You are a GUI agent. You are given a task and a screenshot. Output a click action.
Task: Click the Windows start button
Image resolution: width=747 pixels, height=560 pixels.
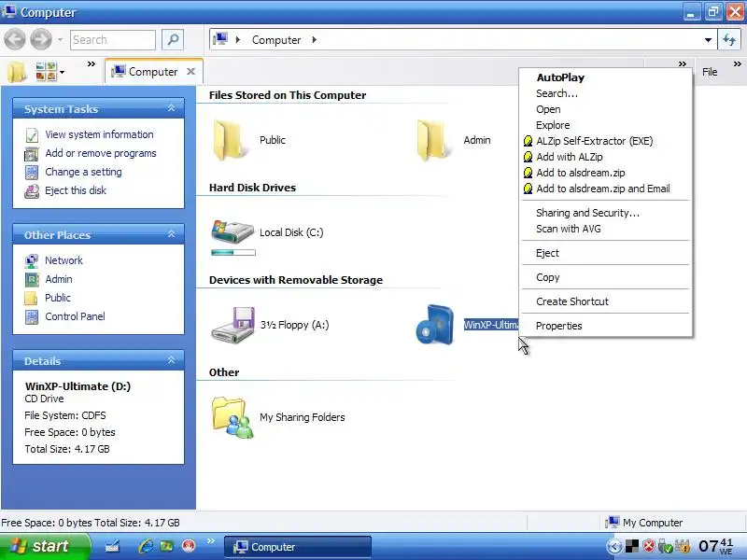point(44,547)
